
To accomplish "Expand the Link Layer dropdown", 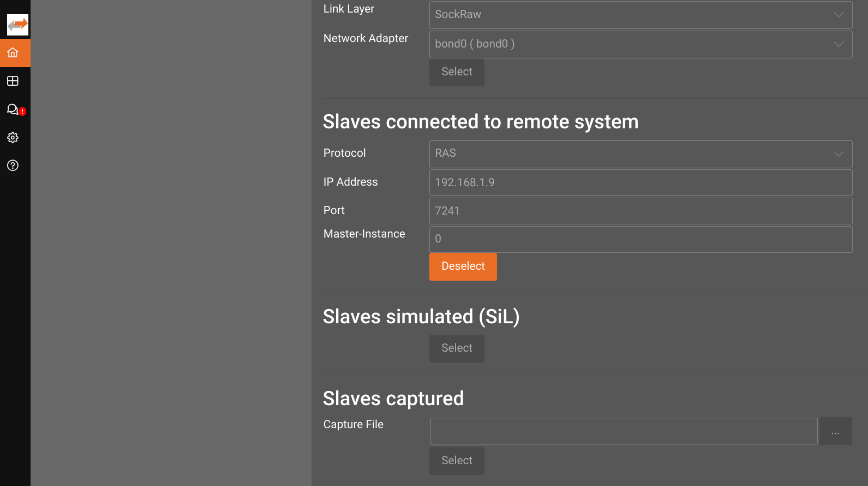I will (640, 15).
